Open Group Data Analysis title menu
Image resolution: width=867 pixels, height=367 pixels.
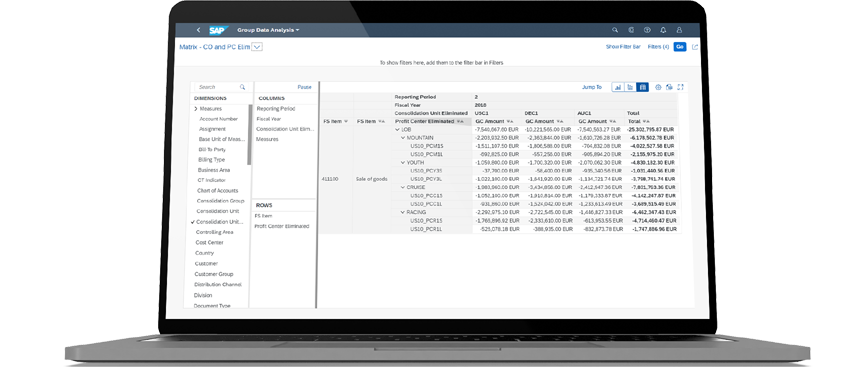point(268,30)
